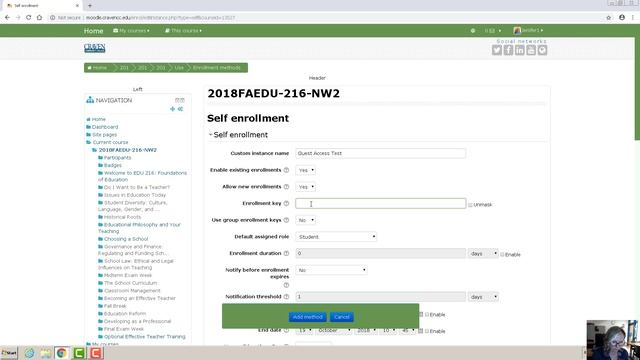Screen dimensions: 640x360
Task: Click the plus icon in Navigation block
Action: pyautogui.click(x=172, y=109)
